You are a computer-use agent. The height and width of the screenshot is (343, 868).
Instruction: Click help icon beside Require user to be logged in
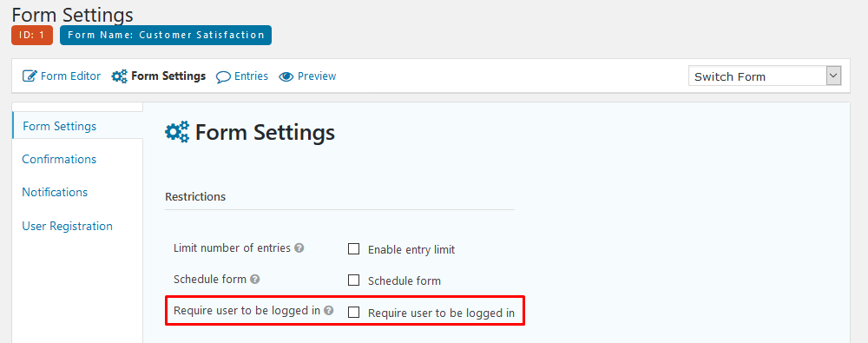tap(329, 310)
